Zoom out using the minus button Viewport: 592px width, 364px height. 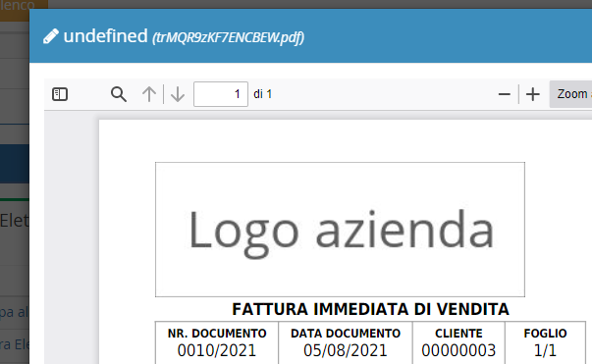pos(505,94)
